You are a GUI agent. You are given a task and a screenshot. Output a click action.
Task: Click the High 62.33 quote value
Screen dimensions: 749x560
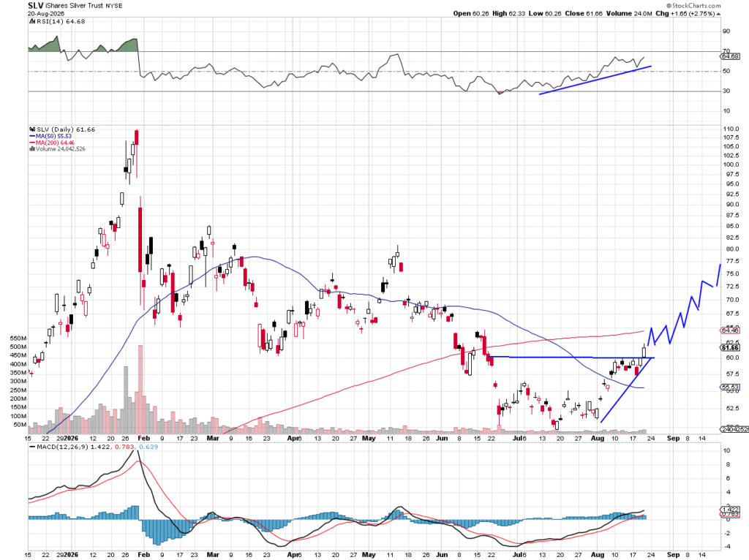pos(508,13)
